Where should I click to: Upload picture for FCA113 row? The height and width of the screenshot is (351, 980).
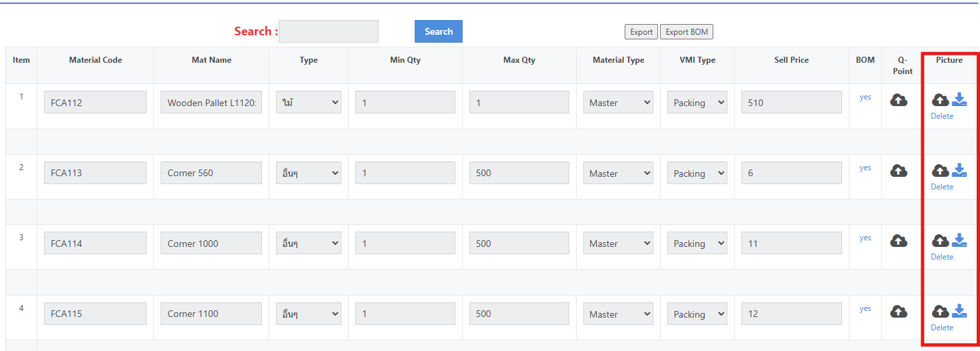pos(940,171)
